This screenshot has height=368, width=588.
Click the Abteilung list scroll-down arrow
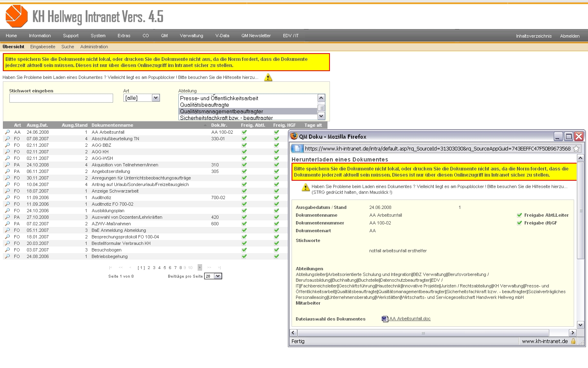(x=321, y=117)
